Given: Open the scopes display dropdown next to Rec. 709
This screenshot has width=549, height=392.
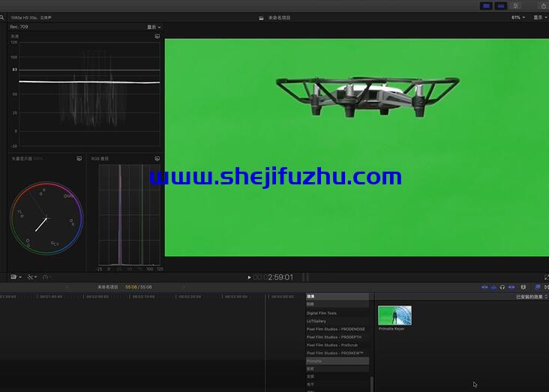Looking at the screenshot, I should coord(154,27).
